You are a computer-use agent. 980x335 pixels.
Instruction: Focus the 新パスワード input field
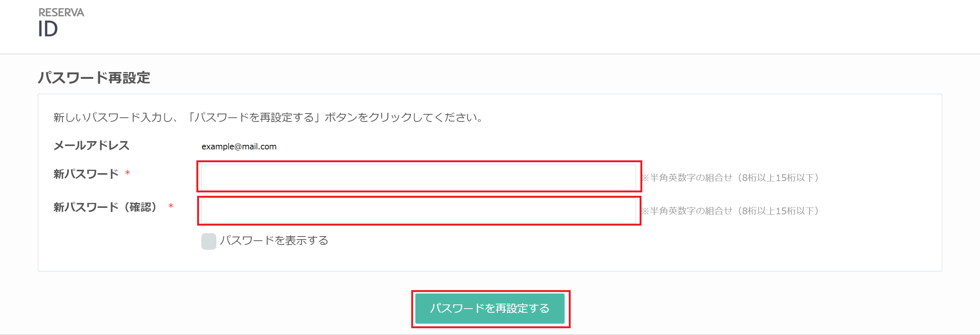[418, 177]
